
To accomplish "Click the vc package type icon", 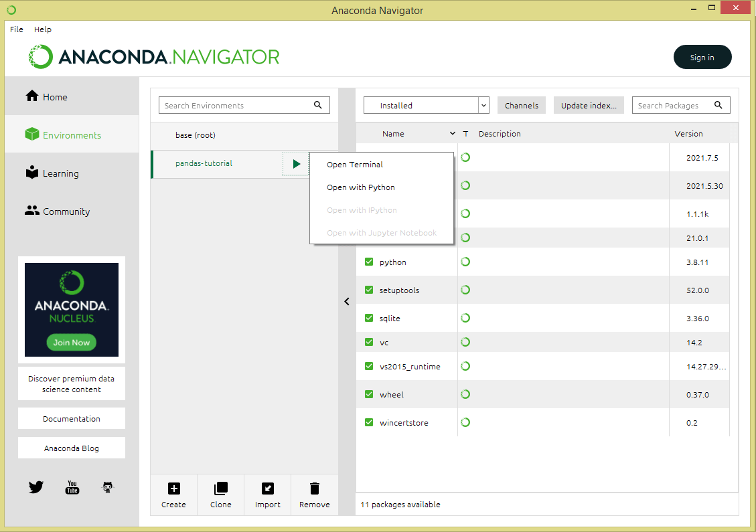I will pos(465,342).
